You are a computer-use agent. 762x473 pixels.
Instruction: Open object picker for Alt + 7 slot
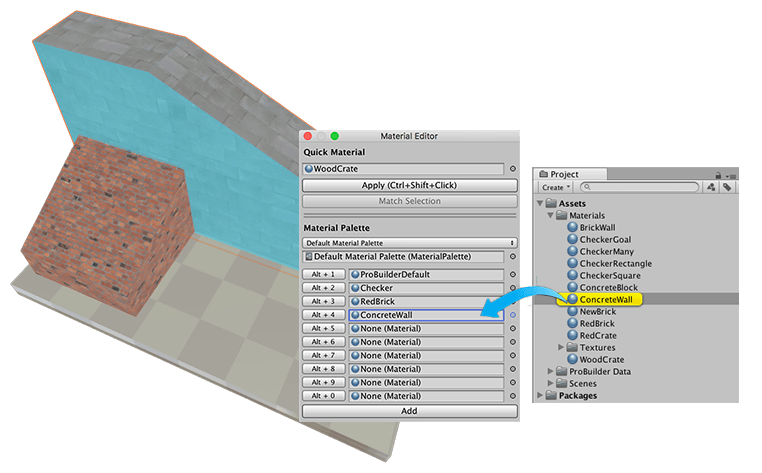[513, 356]
